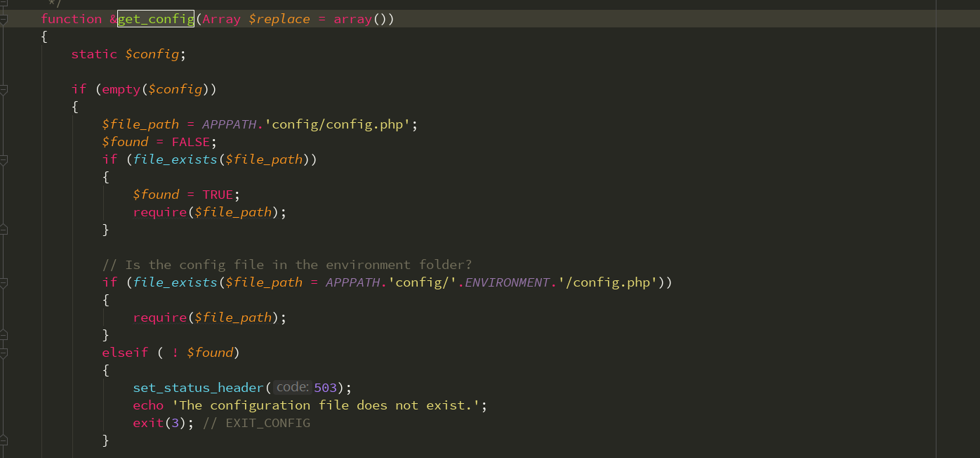Image resolution: width=980 pixels, height=458 pixels.
Task: Click the 'echo' keyword
Action: (x=148, y=405)
